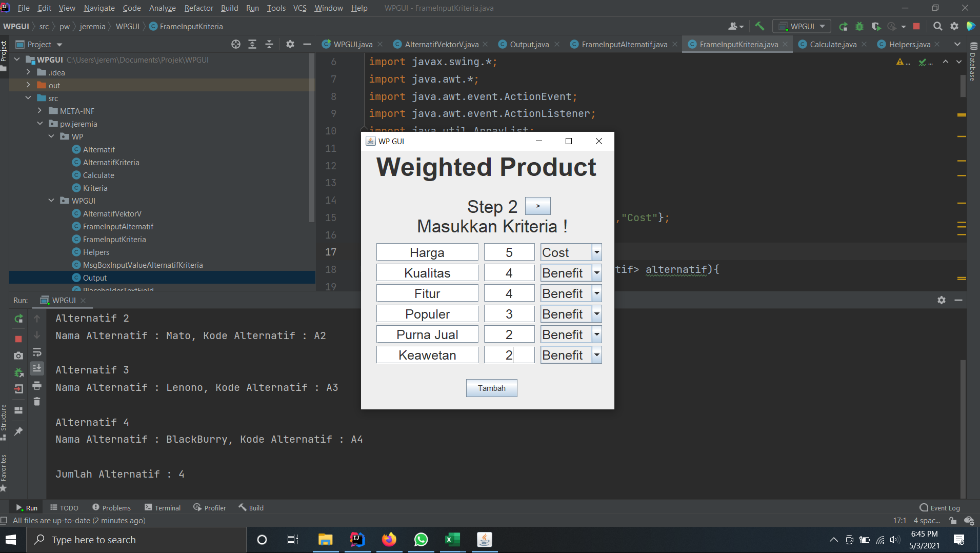Open the Profiler tool window
The height and width of the screenshot is (553, 980).
tap(210, 508)
